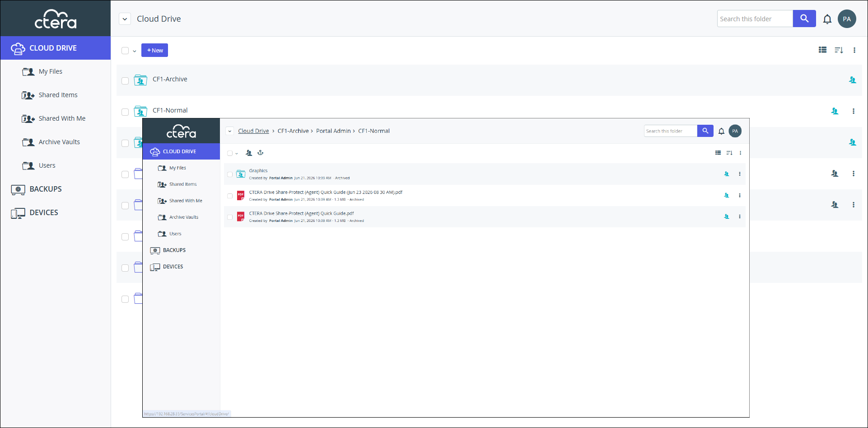Click share icon on CF1-Archive row
Image resolution: width=868 pixels, height=428 pixels.
852,80
